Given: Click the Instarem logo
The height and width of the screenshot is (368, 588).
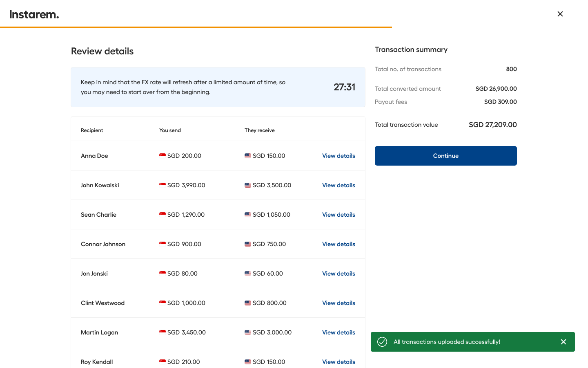Looking at the screenshot, I should click(x=34, y=14).
